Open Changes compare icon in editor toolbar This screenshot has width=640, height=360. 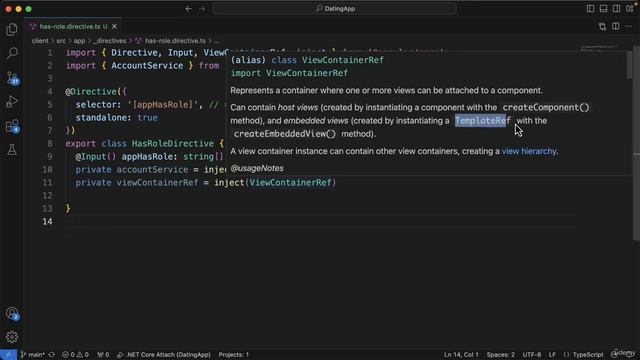[x=602, y=27]
